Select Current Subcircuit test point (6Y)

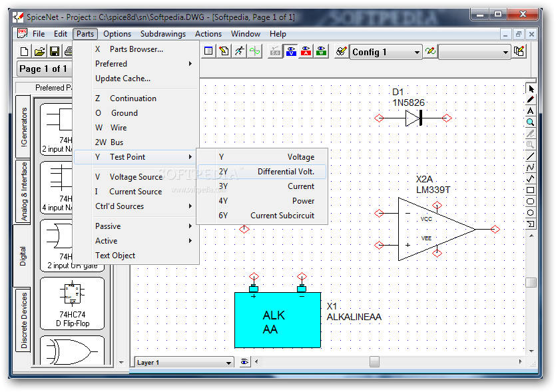tap(262, 216)
